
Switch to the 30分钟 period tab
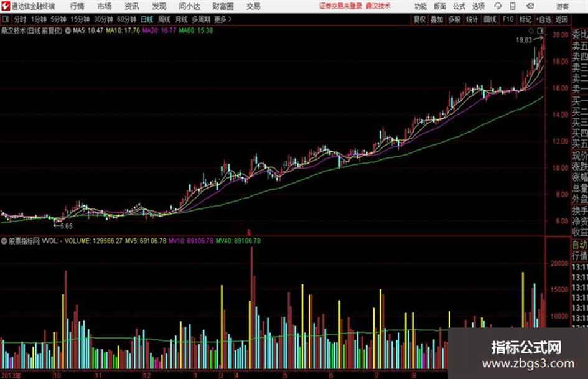pyautogui.click(x=103, y=19)
